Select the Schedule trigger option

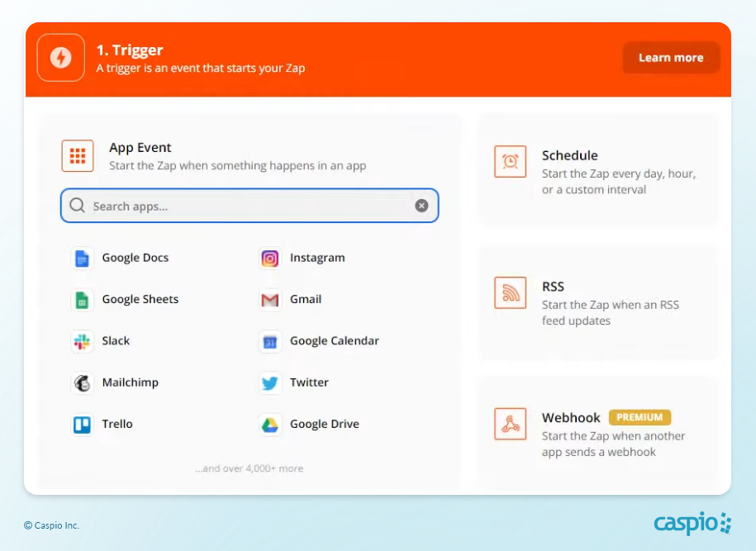[599, 171]
